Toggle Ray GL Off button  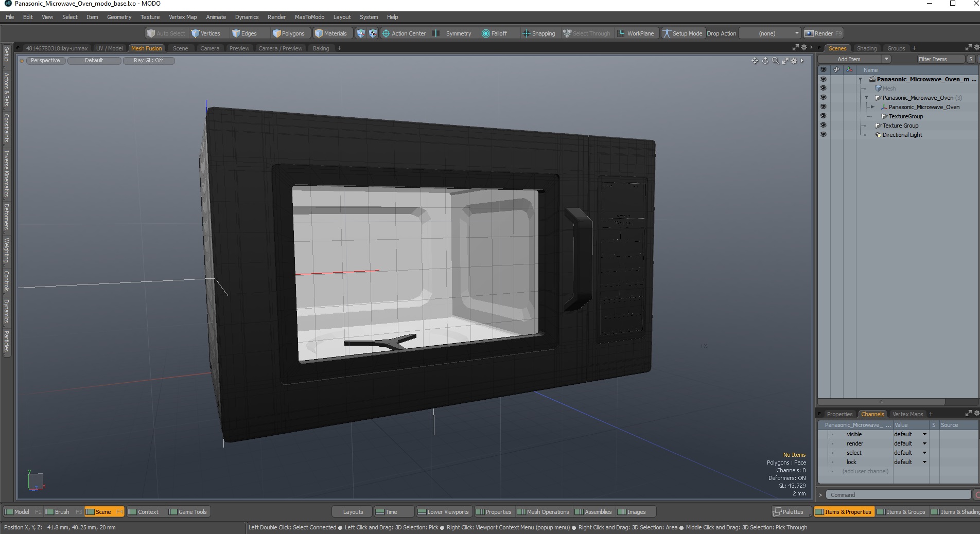click(148, 61)
